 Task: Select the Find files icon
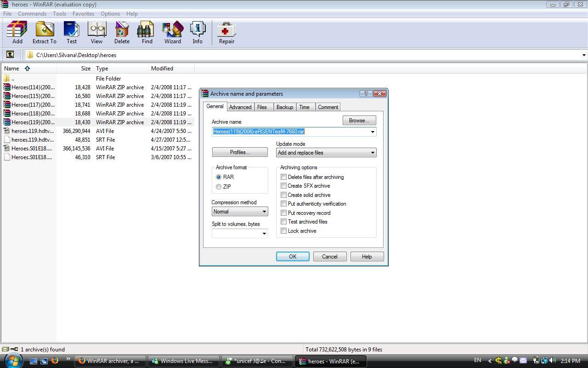pyautogui.click(x=147, y=30)
